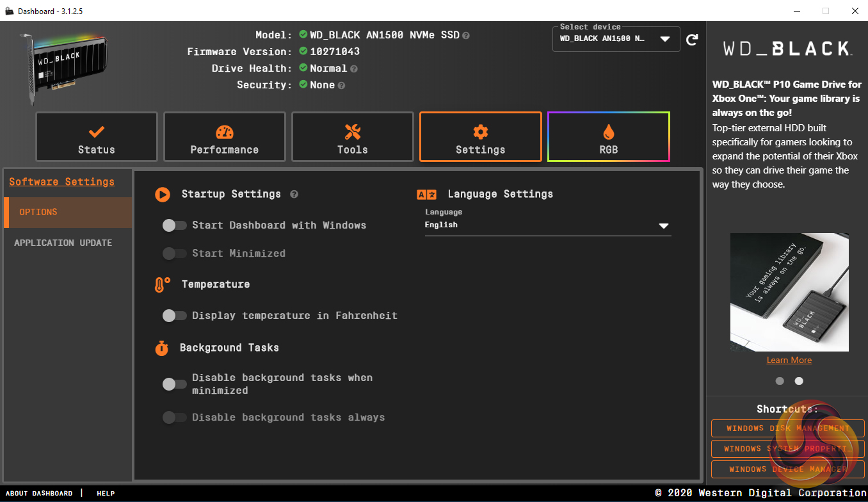
Task: Click the P10 Game Drive promo image
Action: pyautogui.click(x=789, y=292)
